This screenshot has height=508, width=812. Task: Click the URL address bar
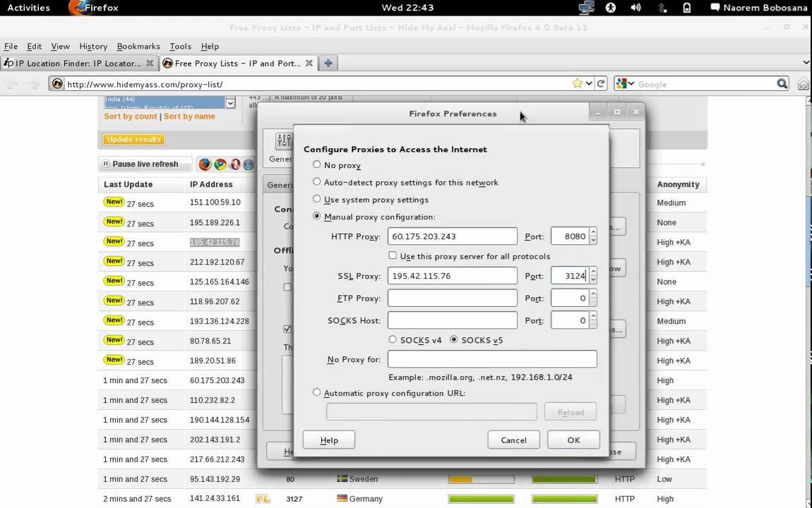(x=316, y=84)
